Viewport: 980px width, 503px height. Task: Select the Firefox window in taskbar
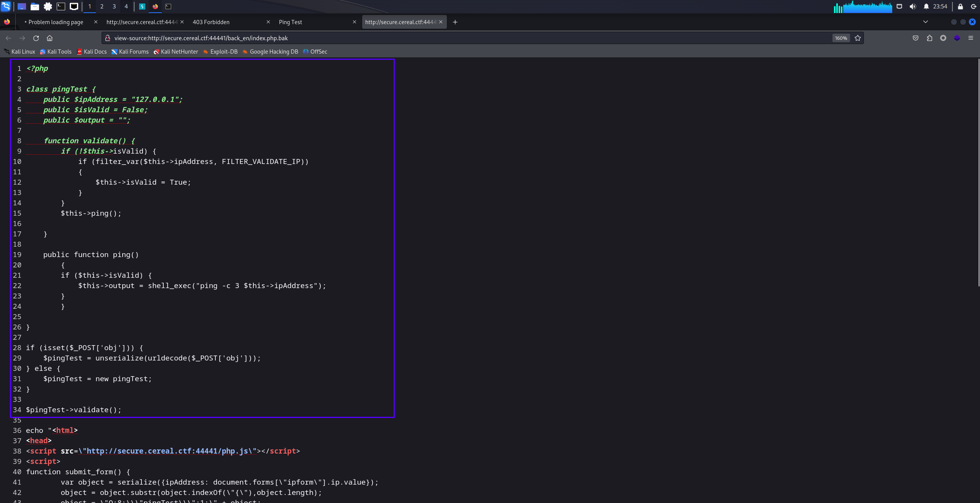(x=155, y=7)
